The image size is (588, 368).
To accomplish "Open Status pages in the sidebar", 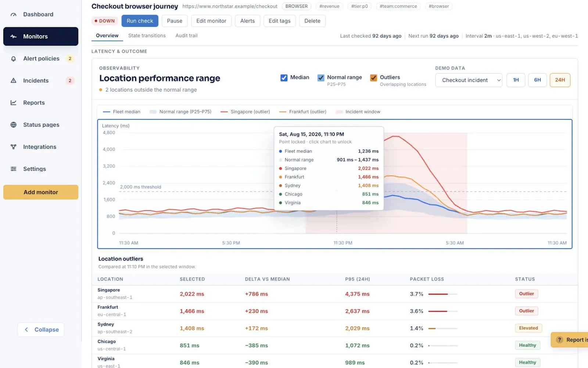I will click(x=41, y=125).
